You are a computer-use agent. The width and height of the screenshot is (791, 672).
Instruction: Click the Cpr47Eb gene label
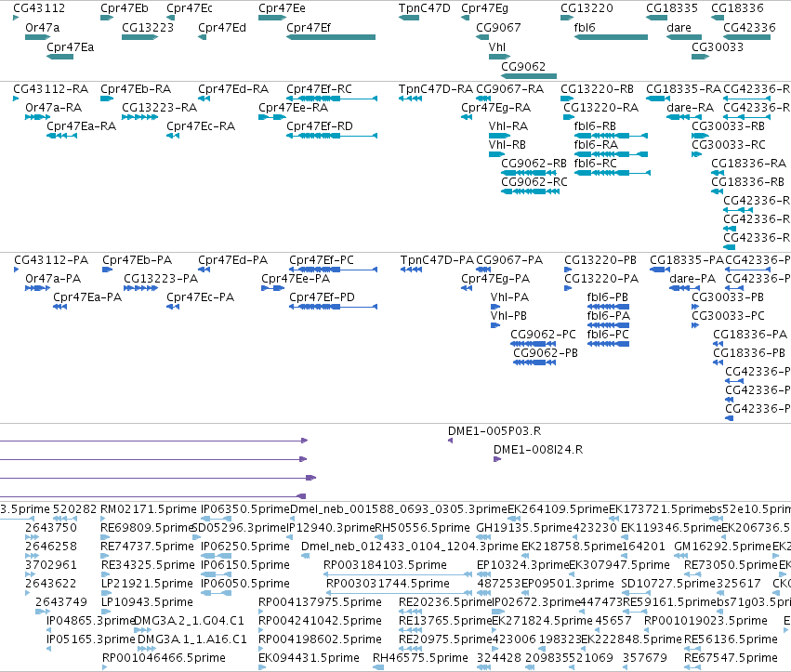(125, 8)
